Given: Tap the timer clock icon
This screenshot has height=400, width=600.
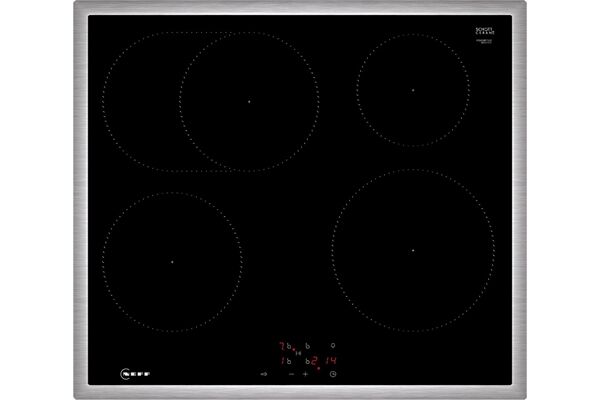Looking at the screenshot, I should pyautogui.click(x=333, y=374).
